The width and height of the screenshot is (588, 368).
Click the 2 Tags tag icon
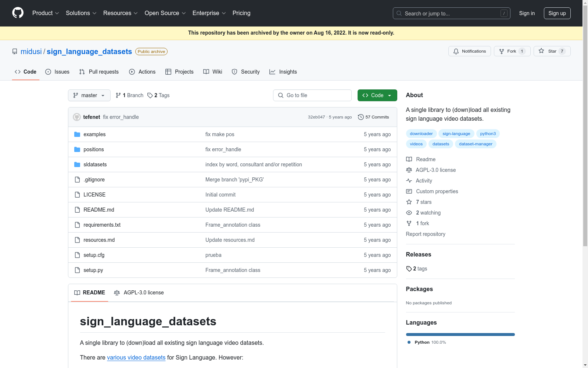(x=150, y=95)
